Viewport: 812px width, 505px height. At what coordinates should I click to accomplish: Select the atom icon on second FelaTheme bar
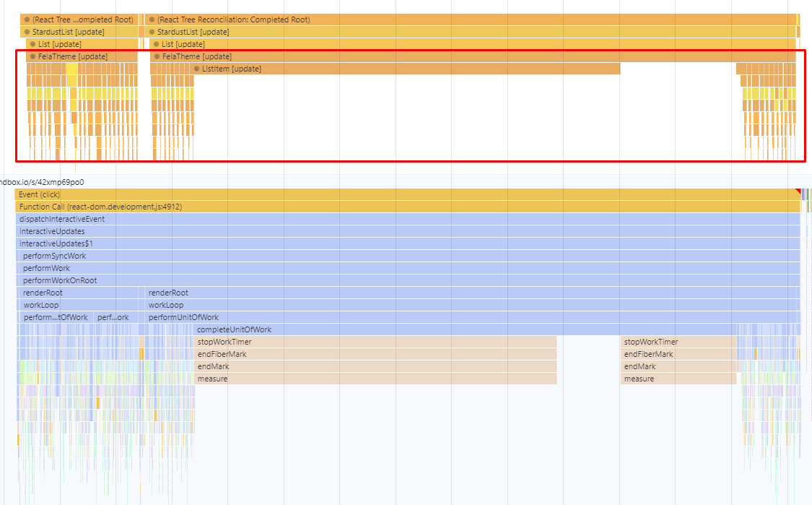click(x=155, y=56)
